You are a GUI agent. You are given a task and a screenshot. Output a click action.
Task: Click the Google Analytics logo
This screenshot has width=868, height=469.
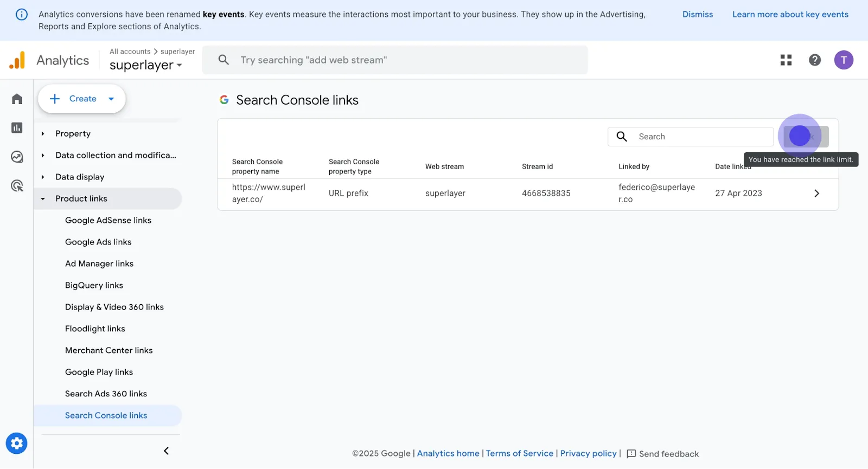pyautogui.click(x=17, y=60)
